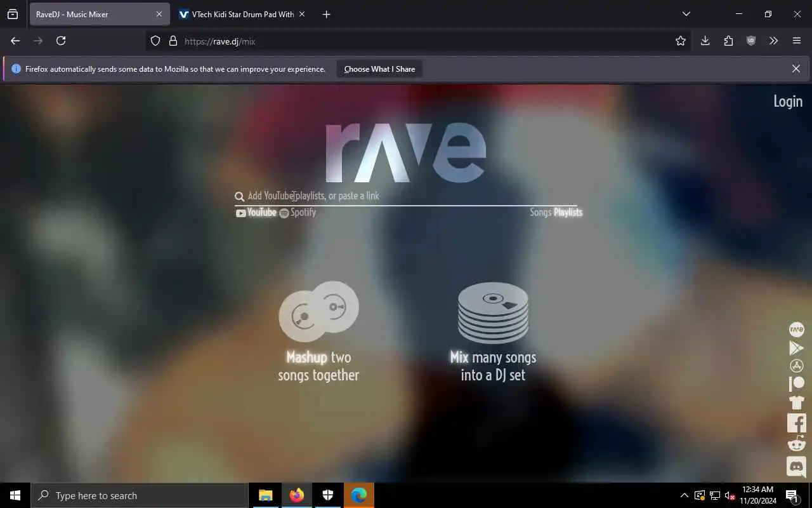Click Choose What I Share button
This screenshot has width=812, height=508.
[x=379, y=69]
